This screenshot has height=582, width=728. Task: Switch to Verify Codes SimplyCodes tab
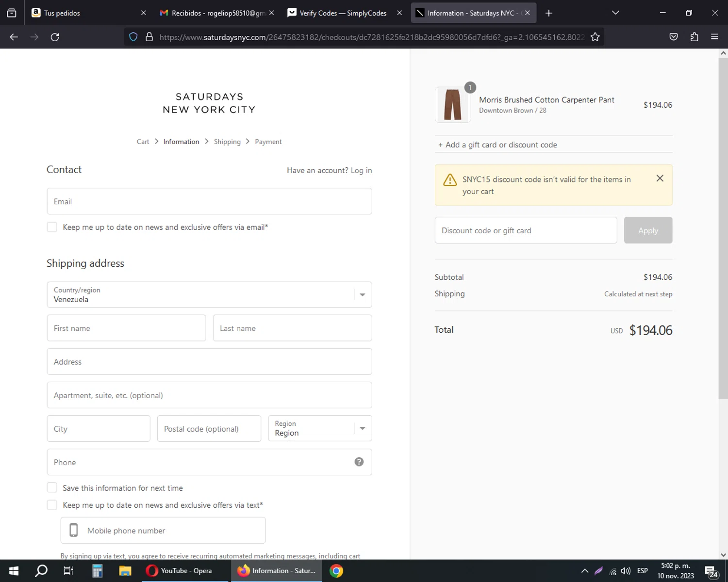[x=345, y=13]
